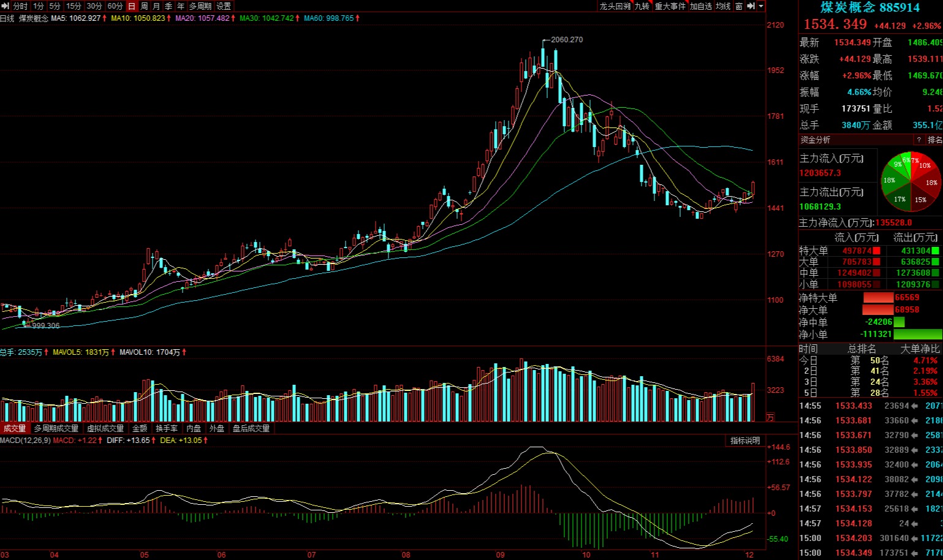Image resolution: width=943 pixels, height=560 pixels.
Task: Click the collapse arrow icon beside 分时
Action: click(x=6, y=6)
